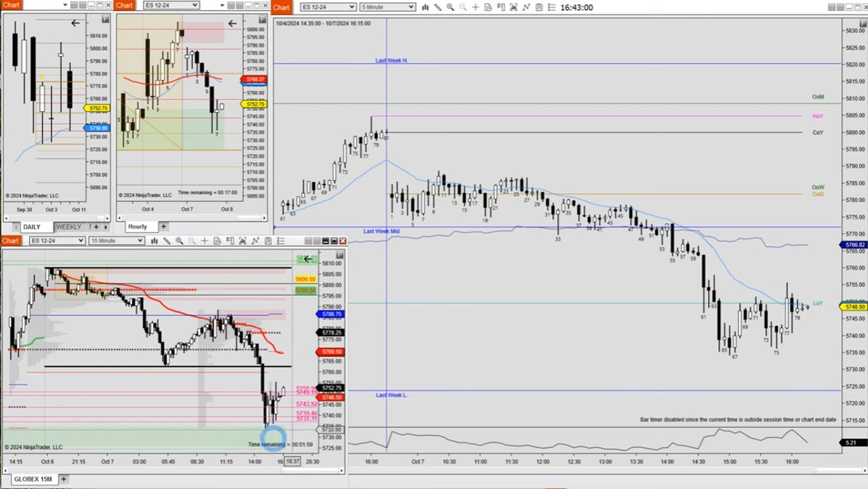This screenshot has width=868, height=489.
Task: Click red 5768.37 price marker on hourly chart
Action: click(x=254, y=79)
